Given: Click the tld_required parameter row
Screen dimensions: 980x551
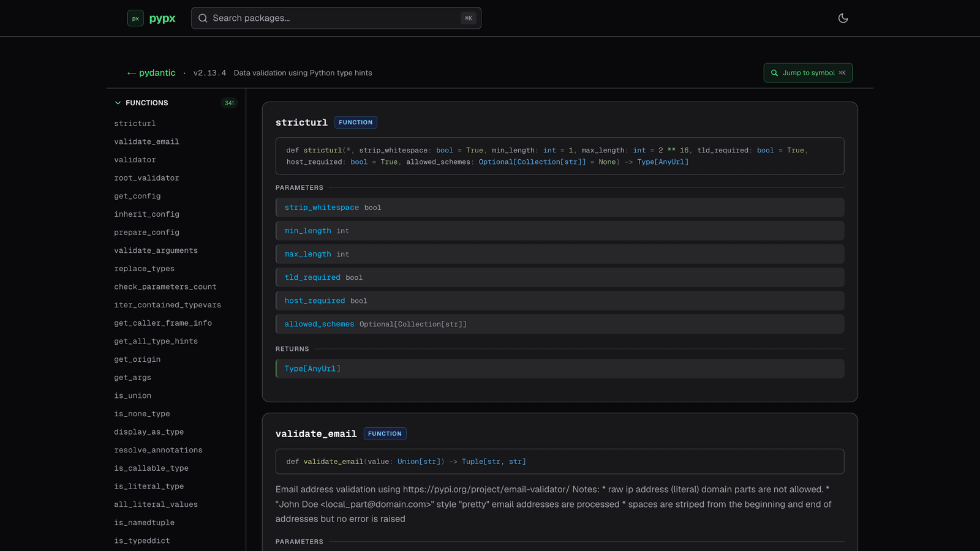Looking at the screenshot, I should (x=560, y=277).
